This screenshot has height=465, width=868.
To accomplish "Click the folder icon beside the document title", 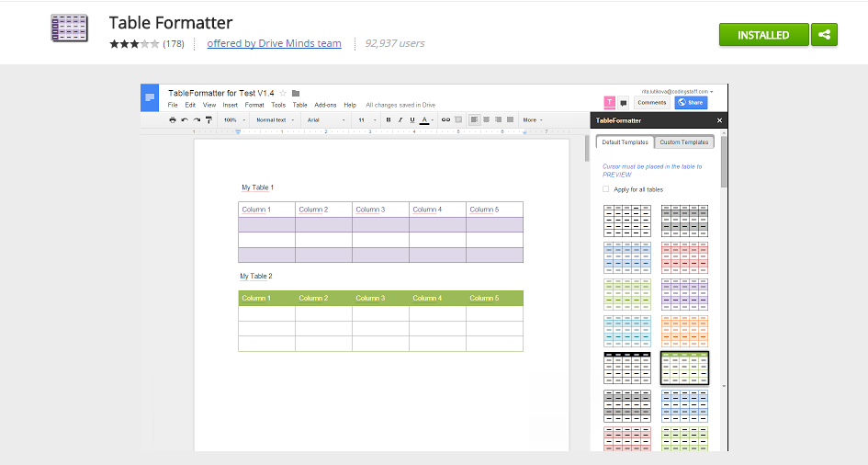I will click(x=296, y=93).
